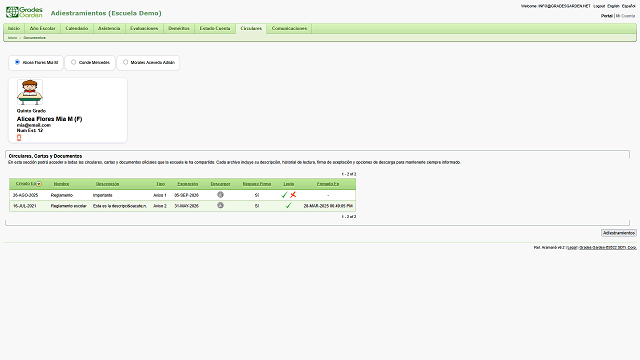This screenshot has width=640, height=360.
Task: Click the Grades Garden copyright footer link
Action: (608, 247)
